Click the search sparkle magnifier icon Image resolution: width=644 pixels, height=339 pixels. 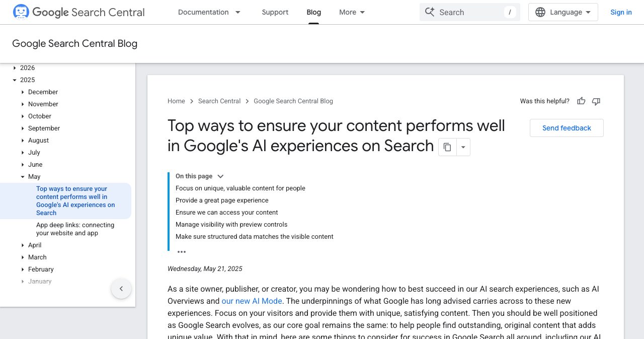pyautogui.click(x=430, y=12)
